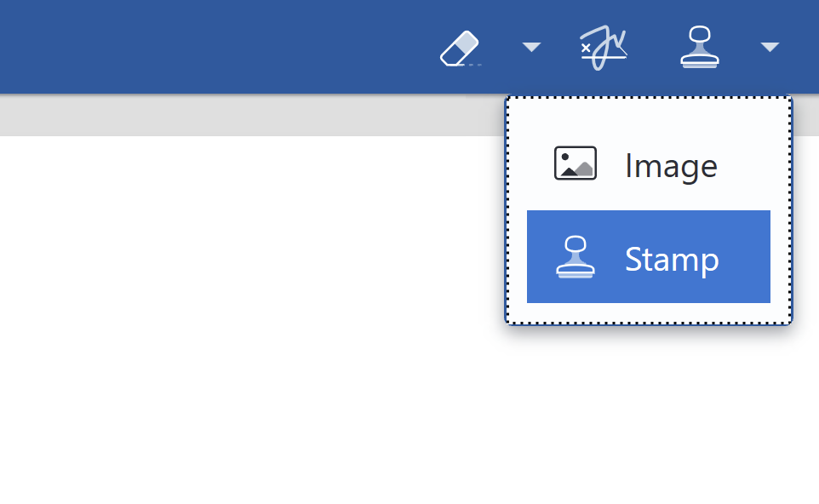Viewport: 819px width, 504px height.
Task: Click the white "Stamp" text label
Action: 672,259
